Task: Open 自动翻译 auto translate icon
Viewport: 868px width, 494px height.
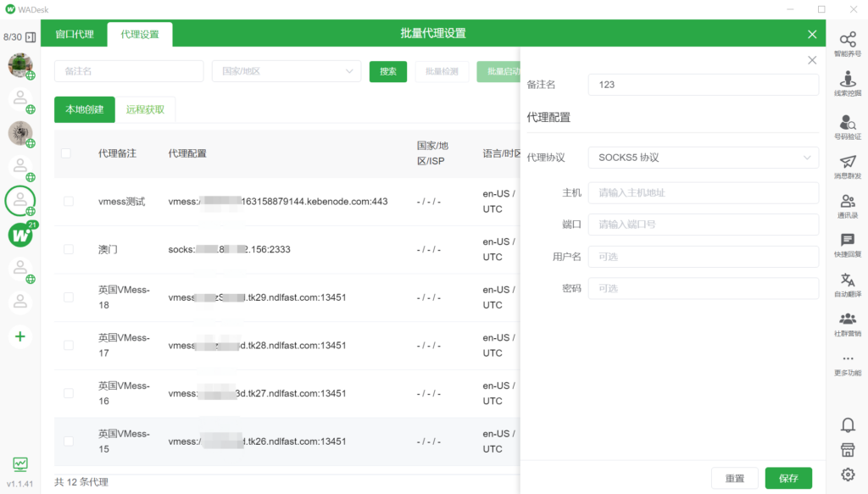Action: pos(847,285)
